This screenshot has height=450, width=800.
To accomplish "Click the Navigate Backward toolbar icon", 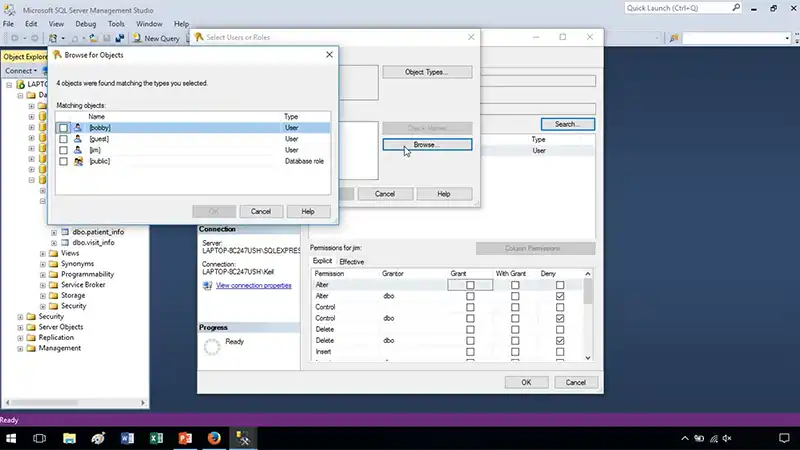I will [15, 38].
